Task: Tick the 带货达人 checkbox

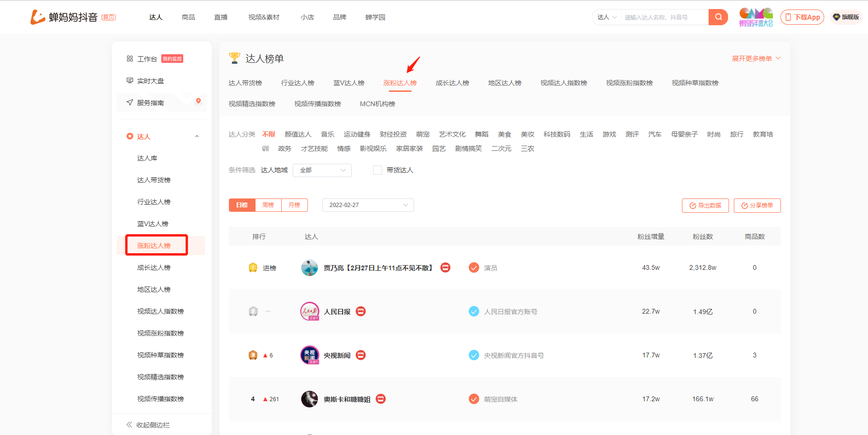Action: click(377, 170)
